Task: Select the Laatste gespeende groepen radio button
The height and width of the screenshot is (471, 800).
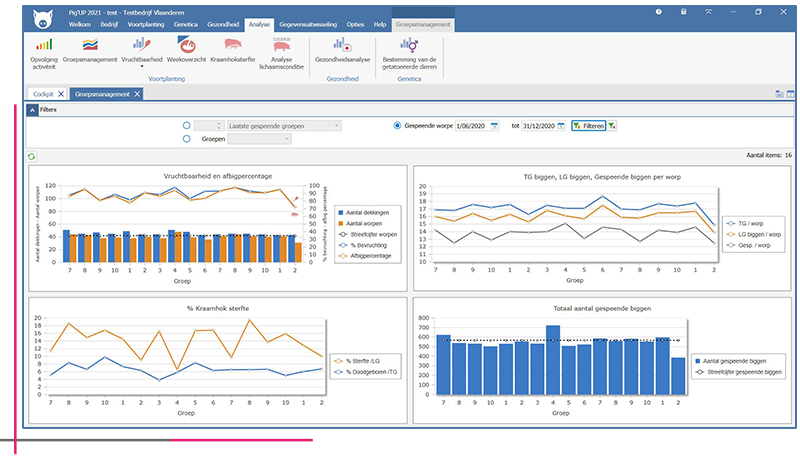Action: [x=187, y=126]
